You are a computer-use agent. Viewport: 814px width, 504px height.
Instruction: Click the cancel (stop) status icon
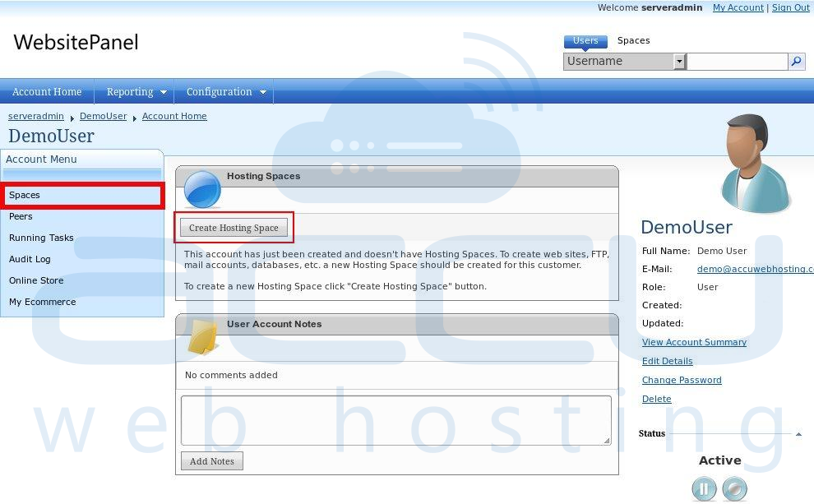click(734, 489)
